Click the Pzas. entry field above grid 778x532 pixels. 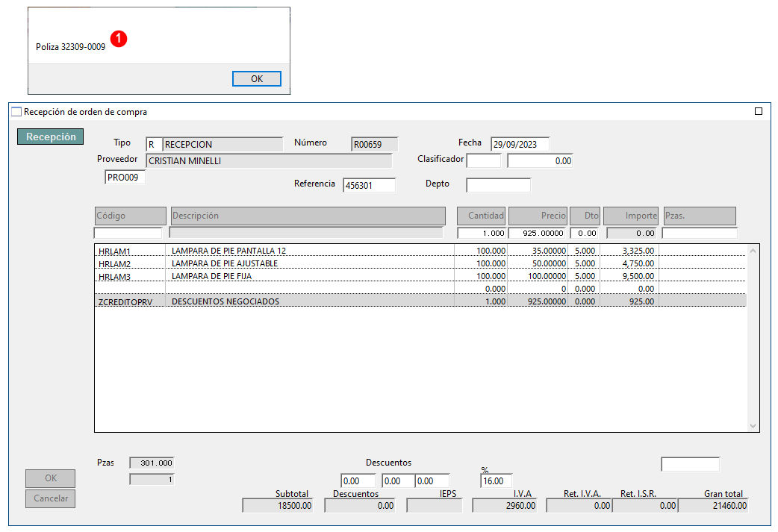click(x=700, y=233)
